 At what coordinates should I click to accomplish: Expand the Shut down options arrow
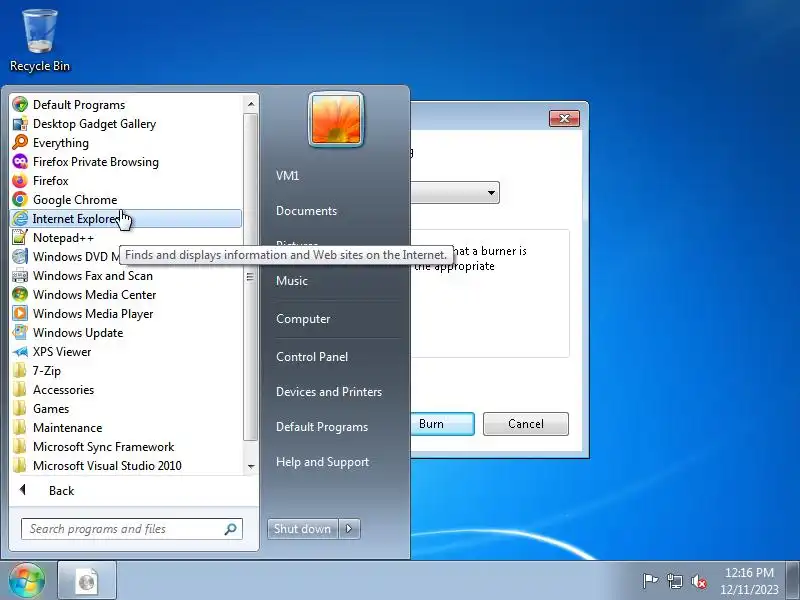click(x=349, y=529)
